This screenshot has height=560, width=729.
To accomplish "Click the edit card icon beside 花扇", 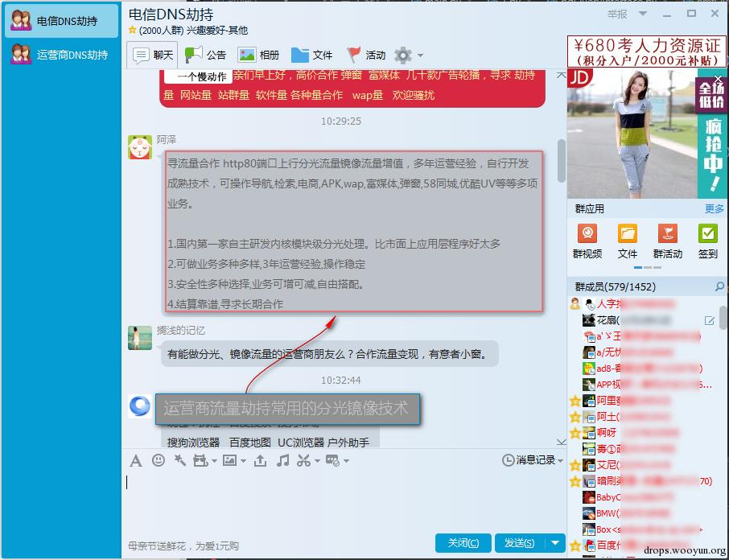I will (710, 320).
